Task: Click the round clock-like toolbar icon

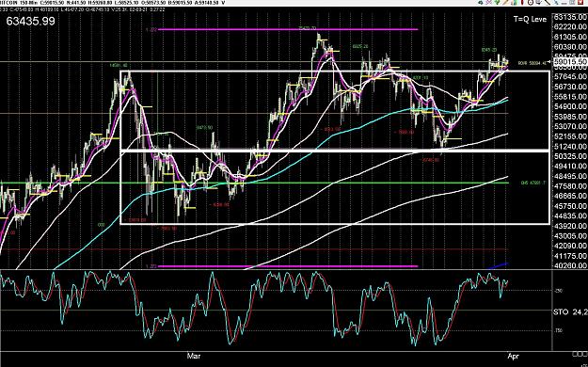Action: point(531,2)
